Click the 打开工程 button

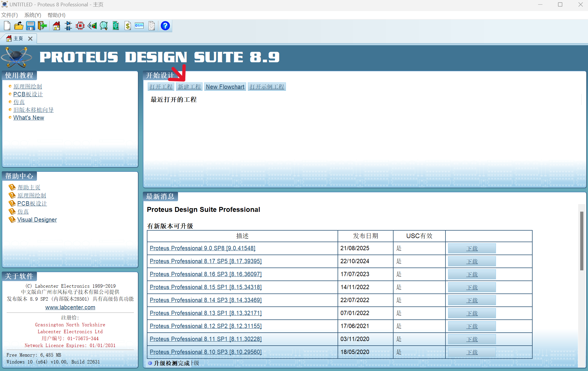pos(161,87)
